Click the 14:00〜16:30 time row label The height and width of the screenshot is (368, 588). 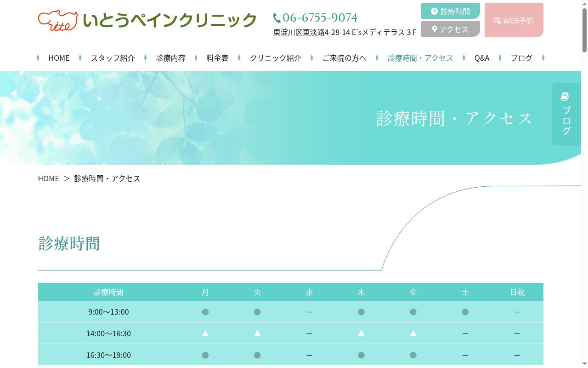(108, 333)
